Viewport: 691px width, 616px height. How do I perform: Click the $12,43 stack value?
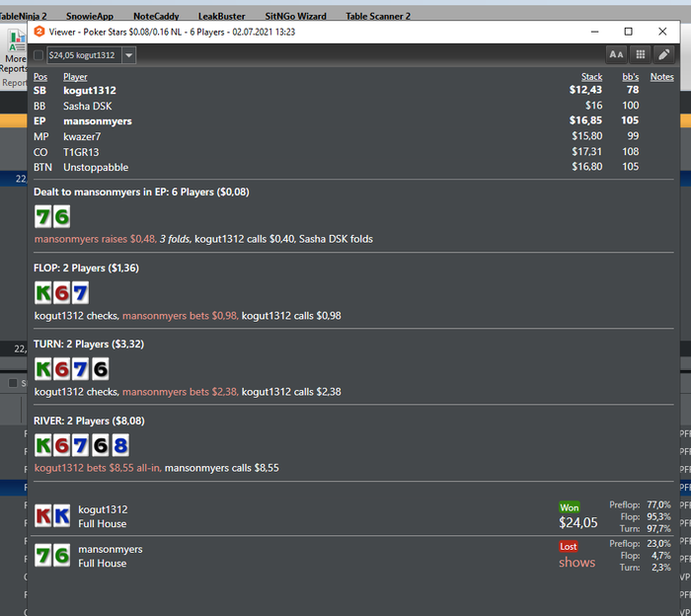pyautogui.click(x=585, y=90)
